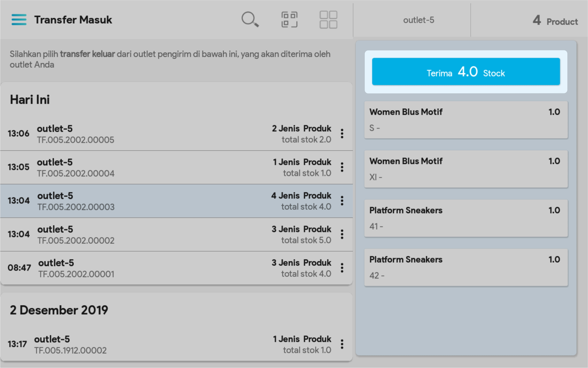Switch to grid view icon
The width and height of the screenshot is (588, 368).
pyautogui.click(x=328, y=19)
